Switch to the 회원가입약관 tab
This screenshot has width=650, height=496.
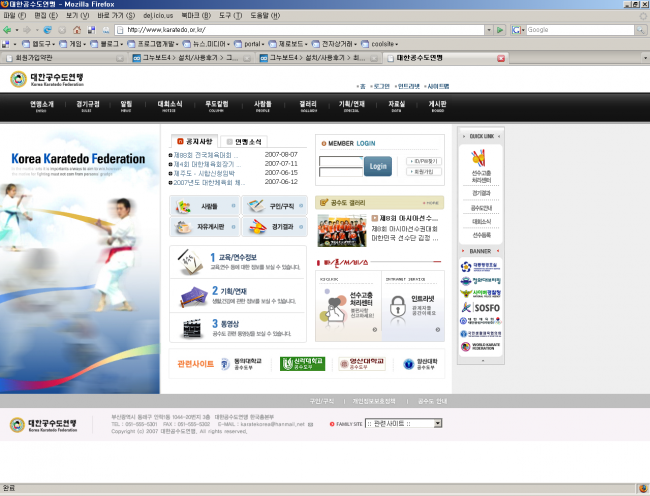coord(63,58)
